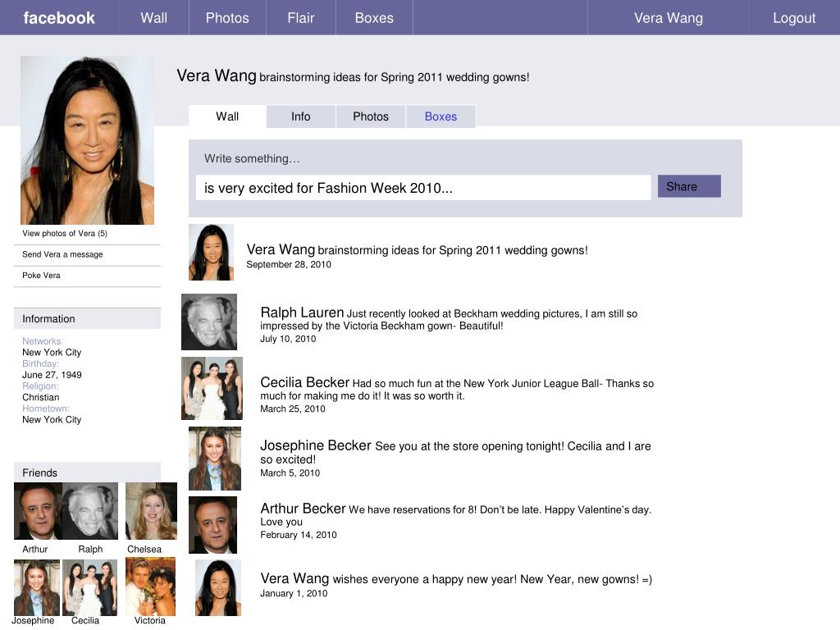Open Chelsea's friend thumbnail
This screenshot has height=630, width=840.
[151, 510]
